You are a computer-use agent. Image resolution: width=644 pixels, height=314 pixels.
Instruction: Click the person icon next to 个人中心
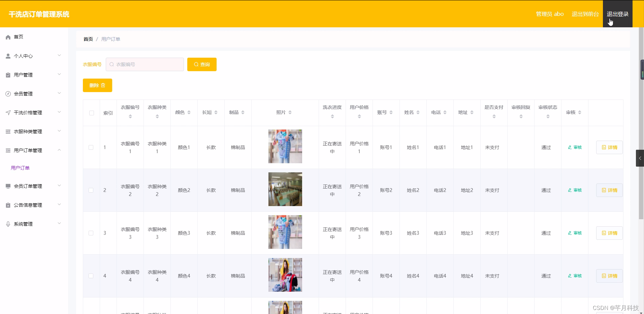coord(8,56)
